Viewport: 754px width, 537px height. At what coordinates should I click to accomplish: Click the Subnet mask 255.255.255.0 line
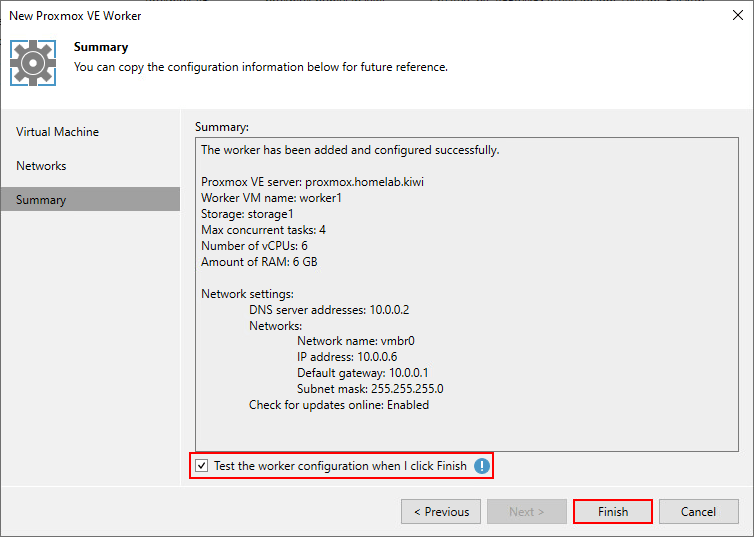(370, 389)
